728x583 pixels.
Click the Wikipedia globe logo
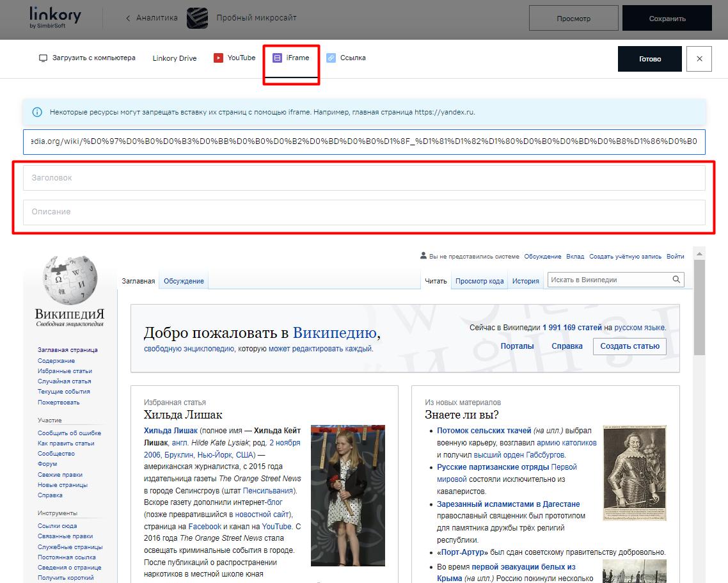70,281
